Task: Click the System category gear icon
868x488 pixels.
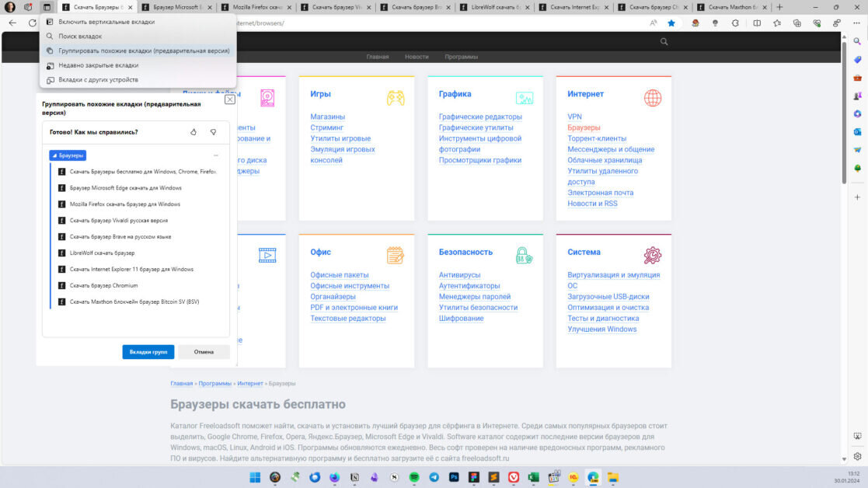Action: [653, 256]
